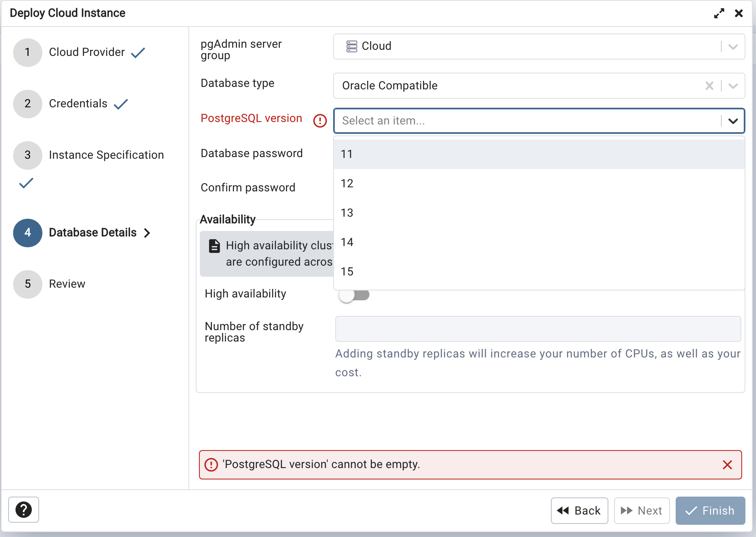Click the Back button

[579, 510]
